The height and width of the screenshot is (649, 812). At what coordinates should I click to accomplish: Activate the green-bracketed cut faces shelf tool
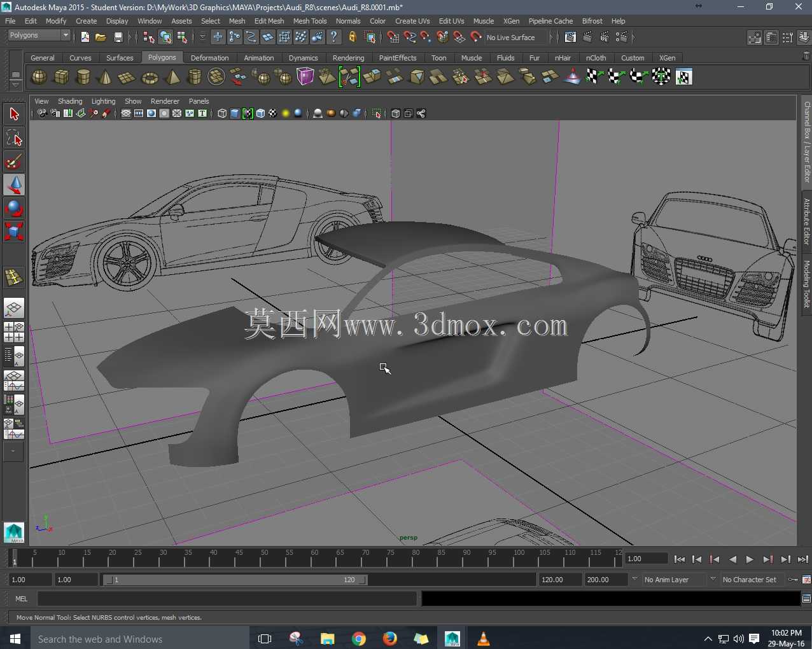(x=349, y=77)
